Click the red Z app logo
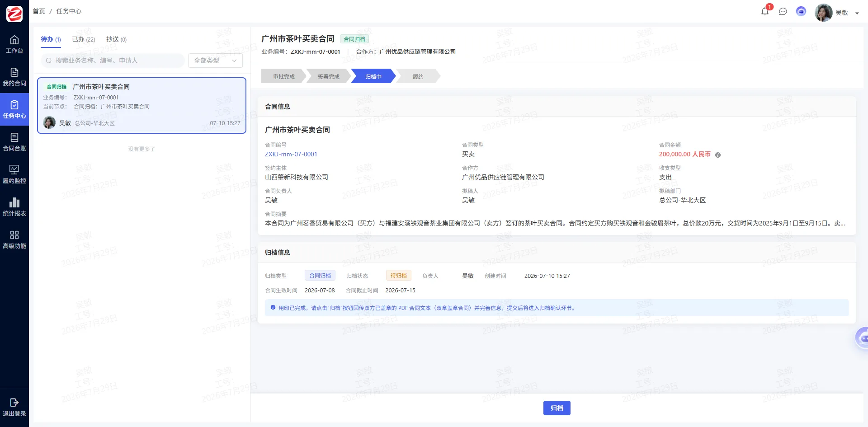 point(14,14)
